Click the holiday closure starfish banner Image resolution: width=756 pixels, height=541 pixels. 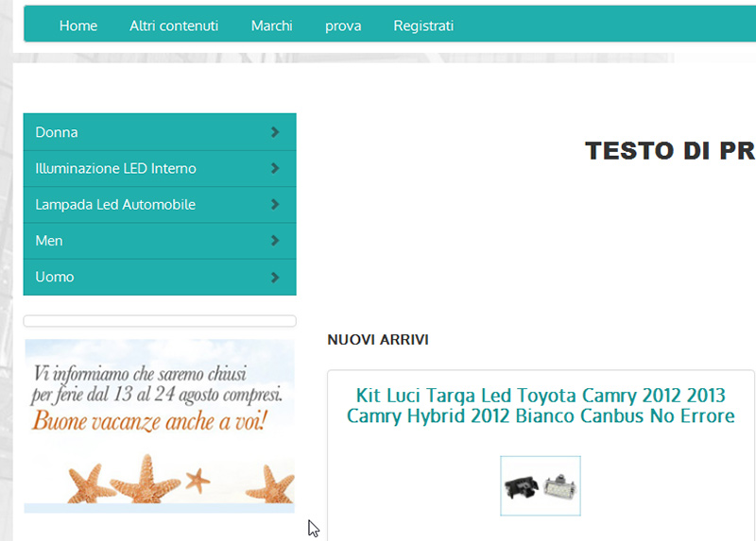160,426
